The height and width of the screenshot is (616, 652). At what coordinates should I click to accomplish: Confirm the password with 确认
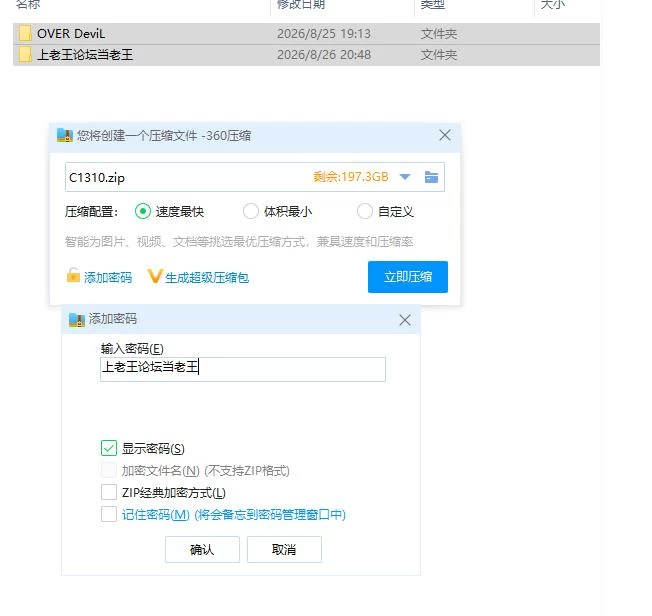pos(202,549)
